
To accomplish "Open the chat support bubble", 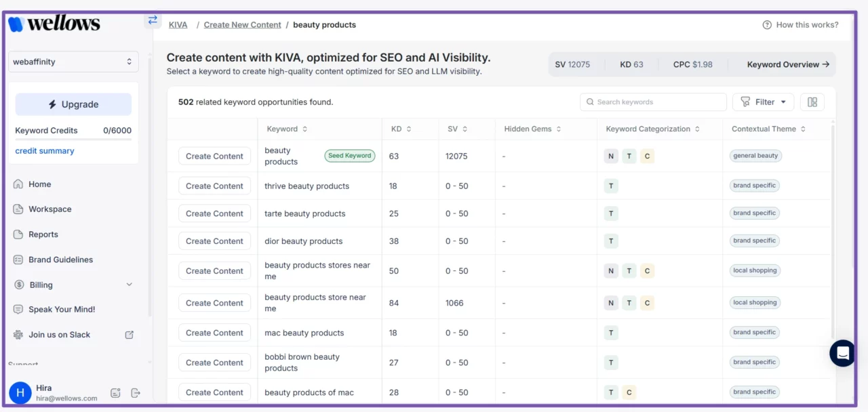I will tap(843, 353).
